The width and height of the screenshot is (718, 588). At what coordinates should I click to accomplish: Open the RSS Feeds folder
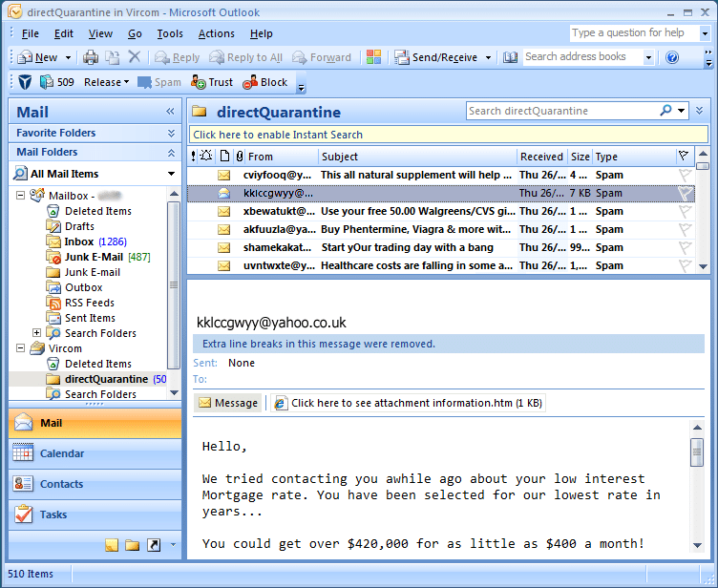point(80,303)
